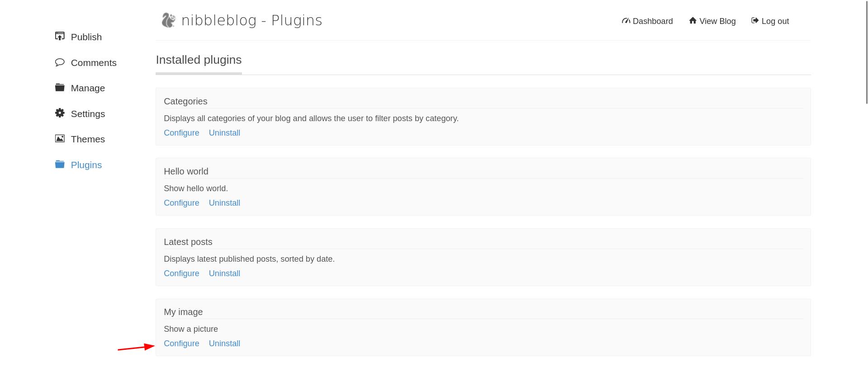Click the Log out arrow icon
Image resolution: width=868 pixels, height=367 pixels.
755,20
